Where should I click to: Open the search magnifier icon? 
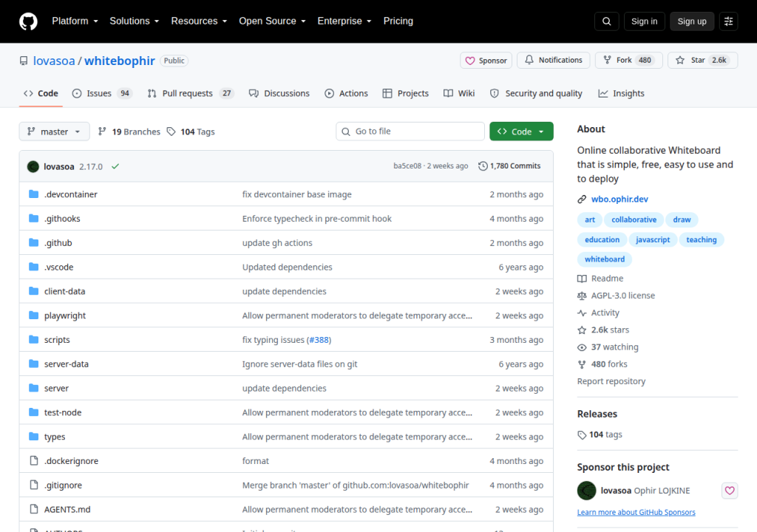click(x=607, y=21)
